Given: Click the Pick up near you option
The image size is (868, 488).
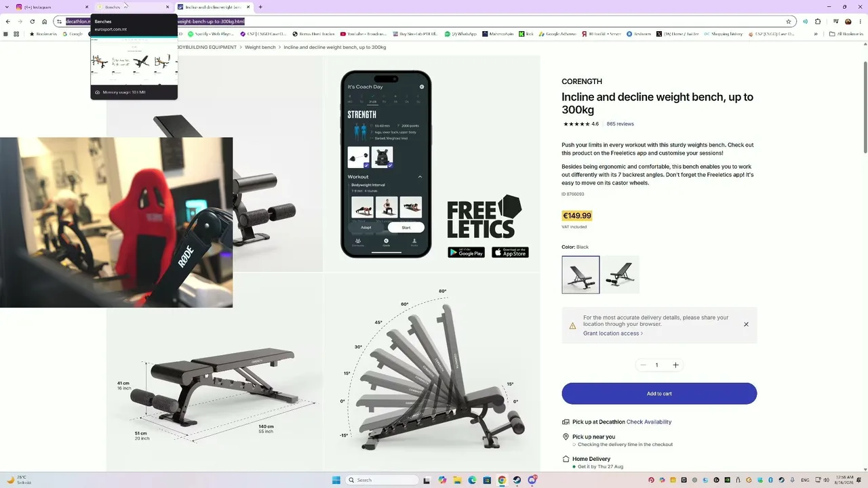Looking at the screenshot, I should (594, 437).
